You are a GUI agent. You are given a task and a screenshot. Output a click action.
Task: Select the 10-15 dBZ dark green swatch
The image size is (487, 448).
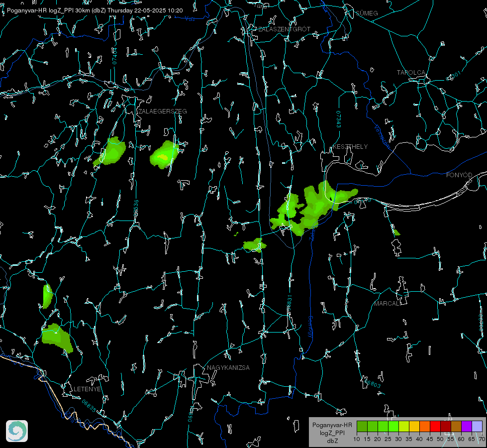[362, 426]
